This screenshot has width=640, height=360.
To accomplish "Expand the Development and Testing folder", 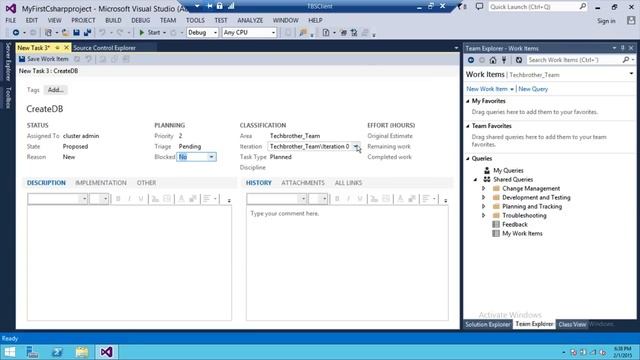I will point(484,198).
